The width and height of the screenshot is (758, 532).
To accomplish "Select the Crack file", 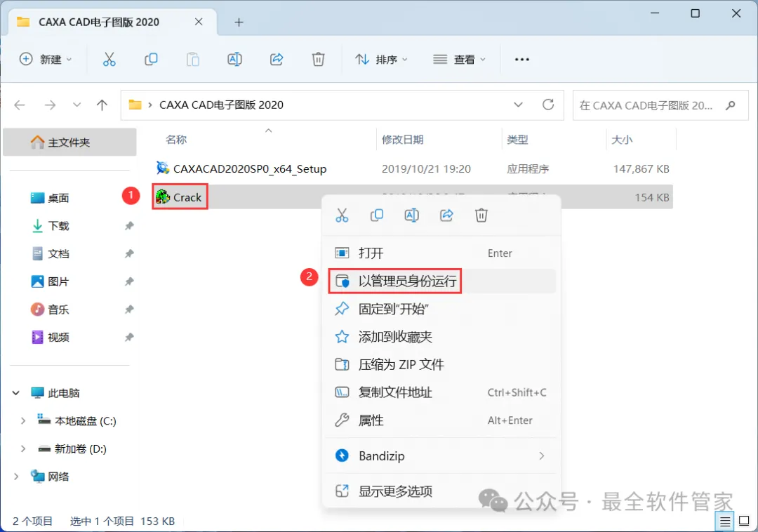I will tap(187, 197).
